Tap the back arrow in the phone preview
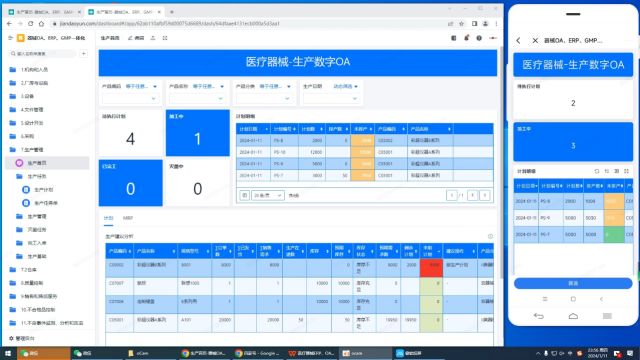The width and height of the screenshot is (640, 360). tap(518, 40)
